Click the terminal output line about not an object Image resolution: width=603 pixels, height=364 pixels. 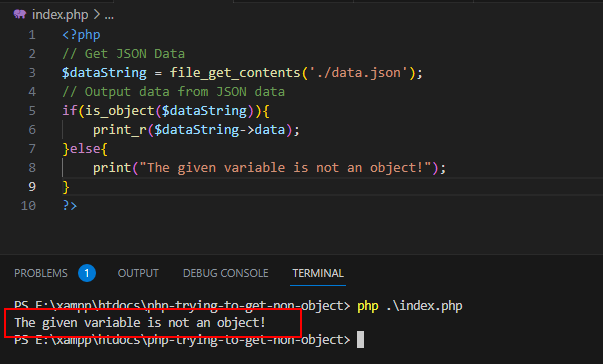[x=140, y=322]
